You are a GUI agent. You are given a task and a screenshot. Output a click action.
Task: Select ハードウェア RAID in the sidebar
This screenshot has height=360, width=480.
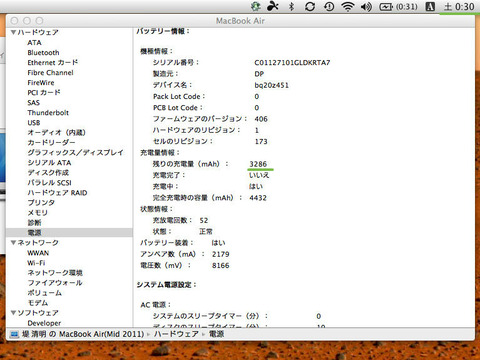[57, 193]
